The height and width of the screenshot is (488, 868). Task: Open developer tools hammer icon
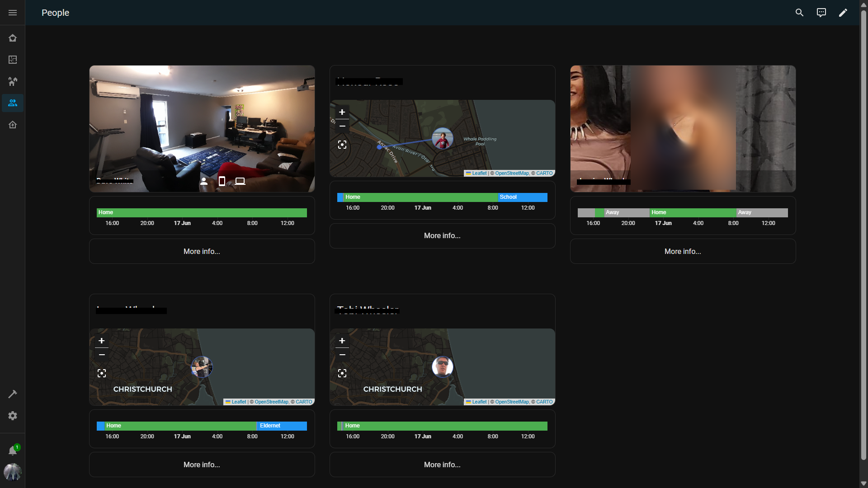point(13,394)
